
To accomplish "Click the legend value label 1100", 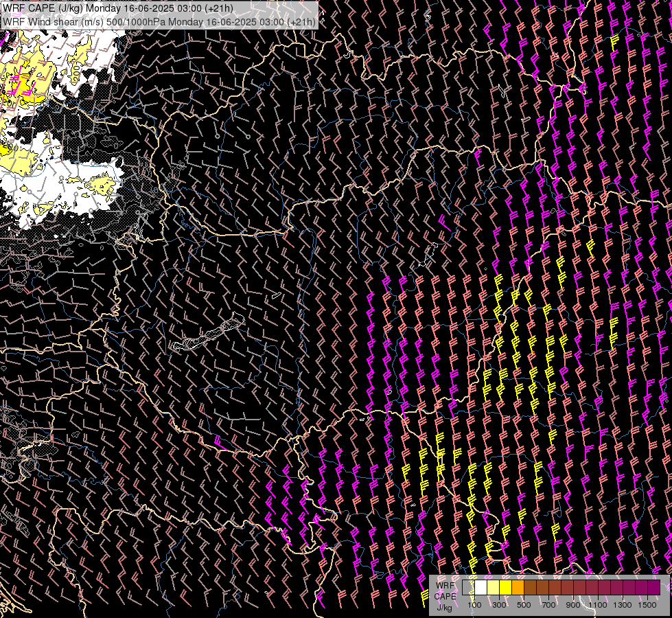I will (x=598, y=605).
